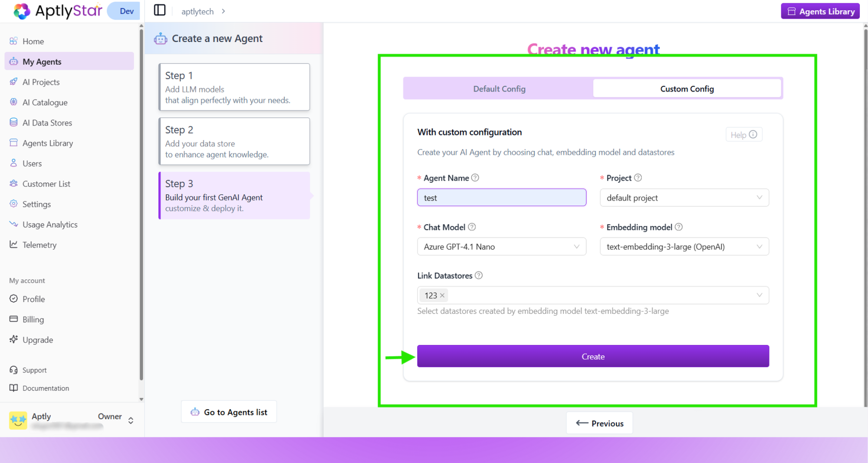Open the Link Datastores help icon
Screen dimensions: 868x463
(x=479, y=275)
